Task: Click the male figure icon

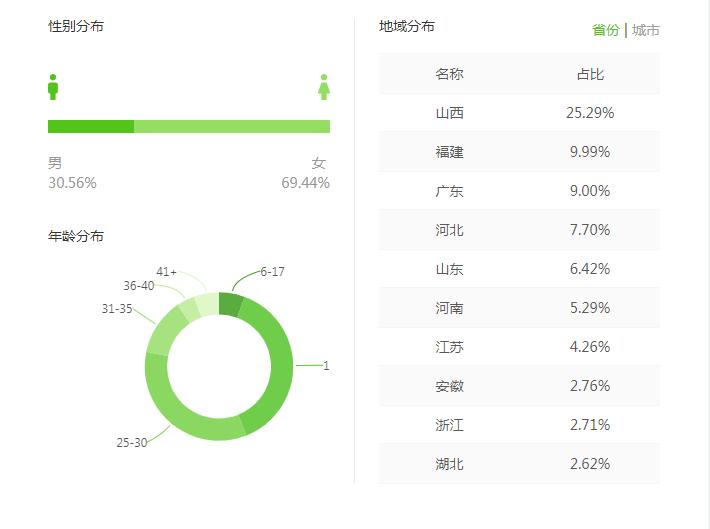Action: point(53,87)
